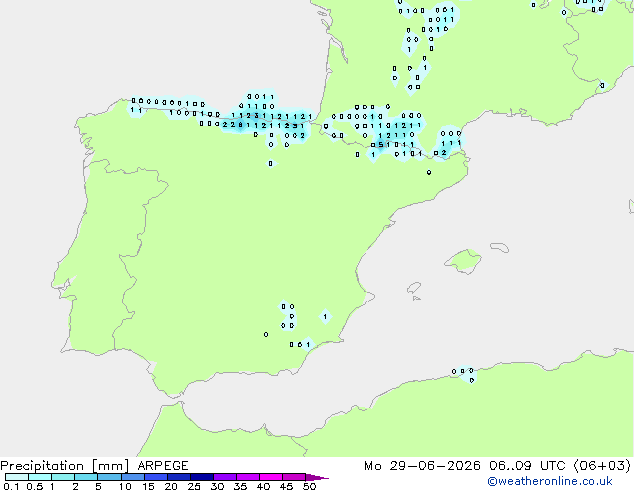Pick the 0.5–1 mm legend swatch

(x=40, y=477)
